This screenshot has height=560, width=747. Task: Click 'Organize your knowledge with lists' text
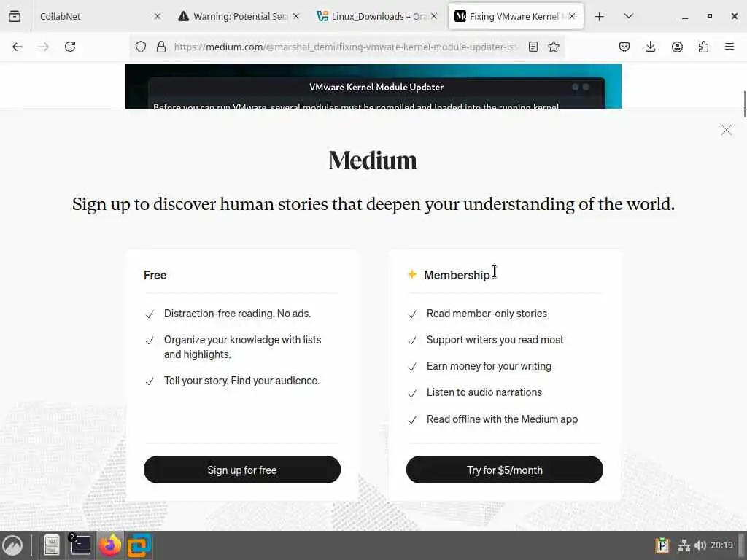[x=242, y=340]
